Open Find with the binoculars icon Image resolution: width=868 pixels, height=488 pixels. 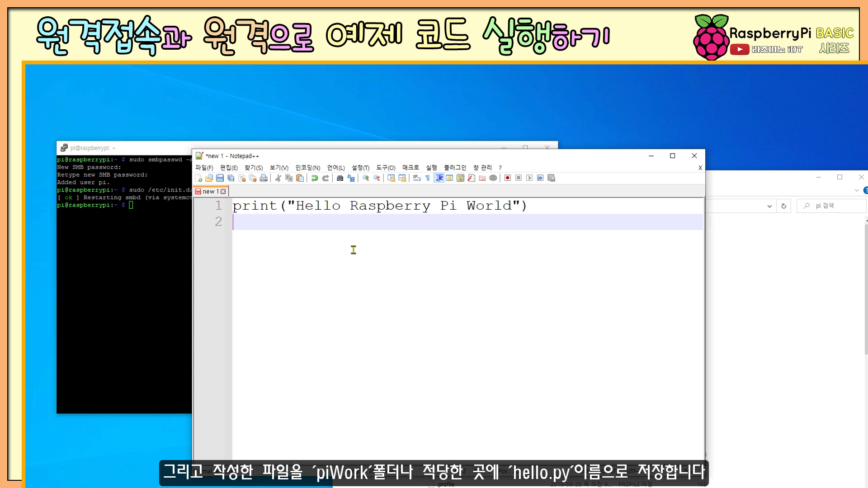(x=340, y=178)
